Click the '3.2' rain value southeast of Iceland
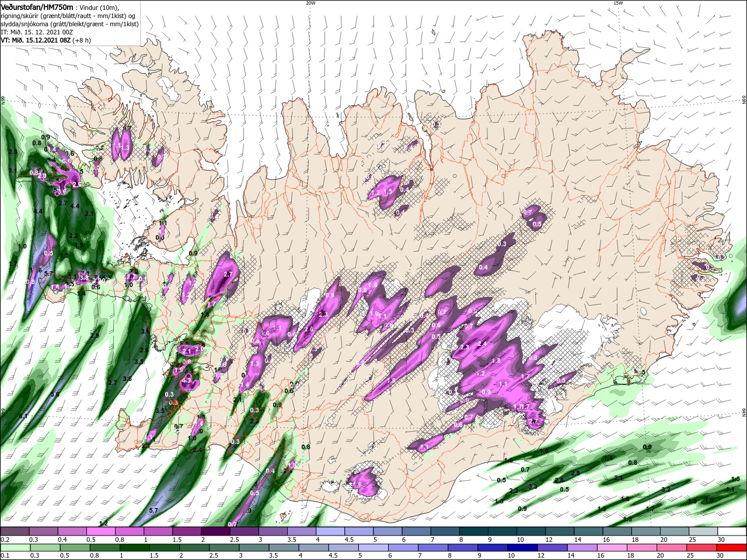This screenshot has width=747, height=560. (x=666, y=489)
